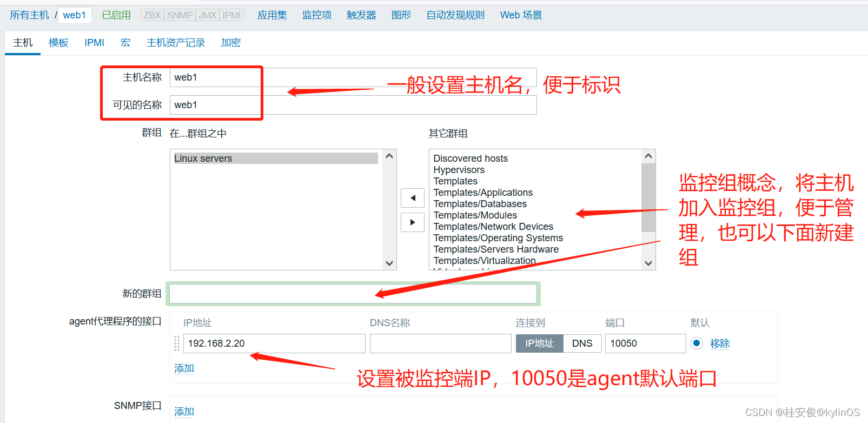868x423 pixels.
Task: Focus the IP地址 field with 192.168.2.20
Action: 274,343
